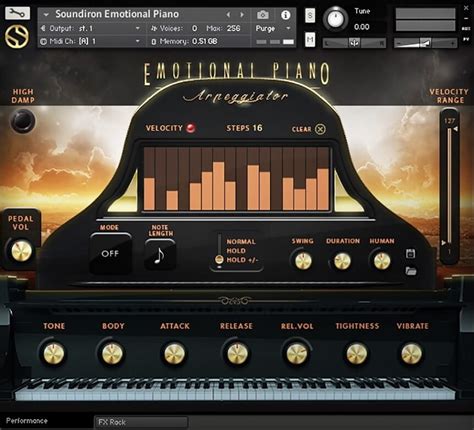This screenshot has width=474, height=430.
Task: Click the Tightness knob
Action: [356, 354]
